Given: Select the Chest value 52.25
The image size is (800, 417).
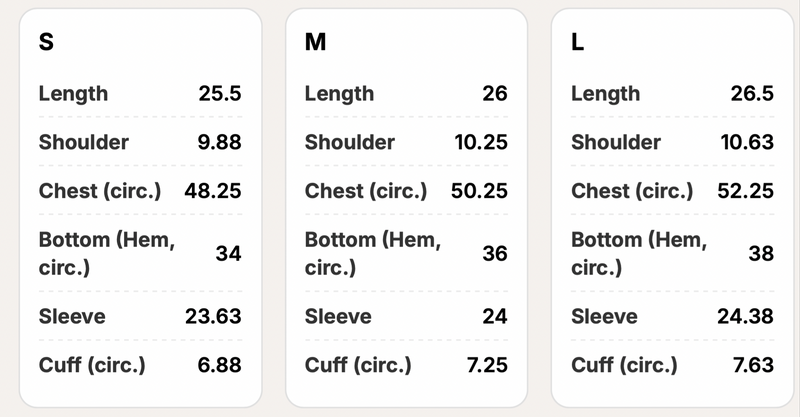Looking at the screenshot, I should coord(746,190).
